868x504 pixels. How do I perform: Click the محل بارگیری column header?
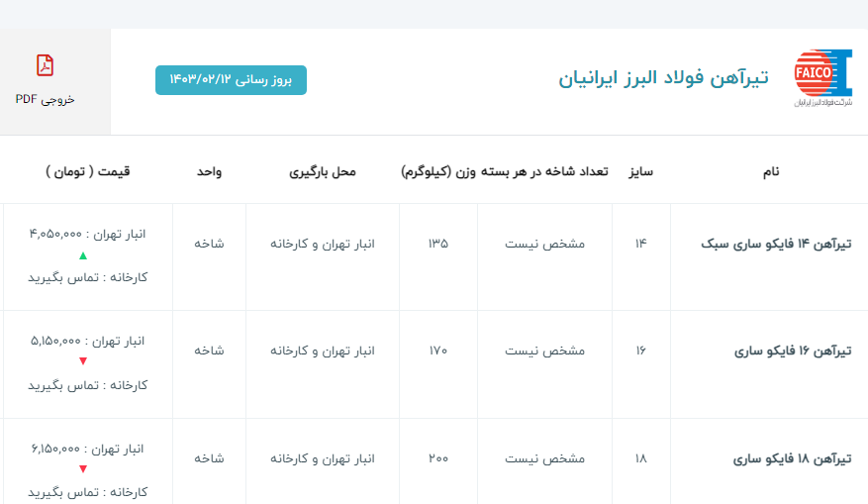(x=322, y=171)
